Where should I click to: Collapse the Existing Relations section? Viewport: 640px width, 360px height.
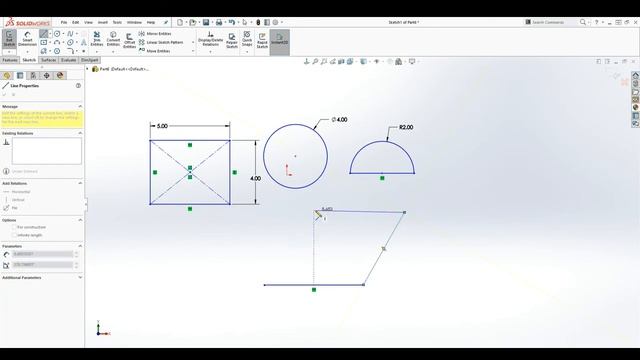click(x=80, y=133)
